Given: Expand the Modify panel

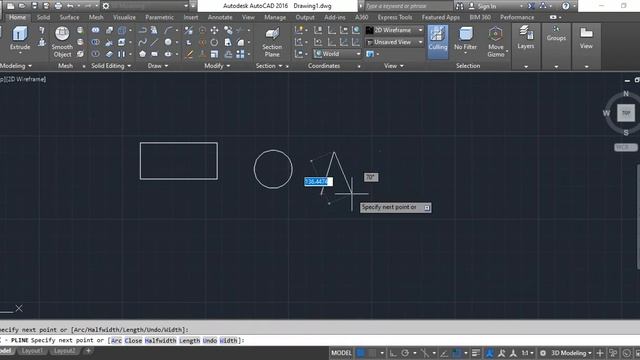Looking at the screenshot, I should tap(218, 66).
